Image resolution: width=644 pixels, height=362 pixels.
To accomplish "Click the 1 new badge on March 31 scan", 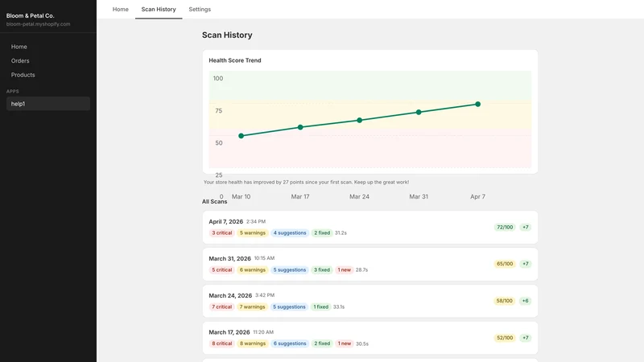I will (x=345, y=270).
